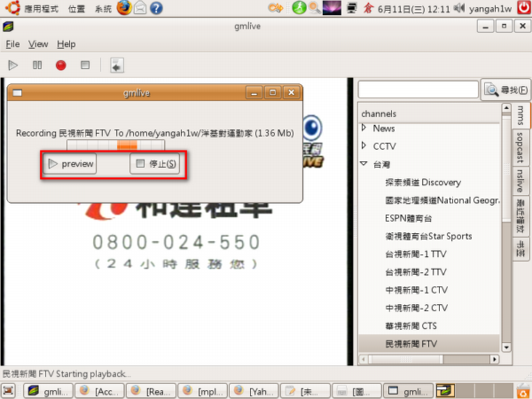
Task: Click the green runner tray icon
Action: [x=300, y=8]
